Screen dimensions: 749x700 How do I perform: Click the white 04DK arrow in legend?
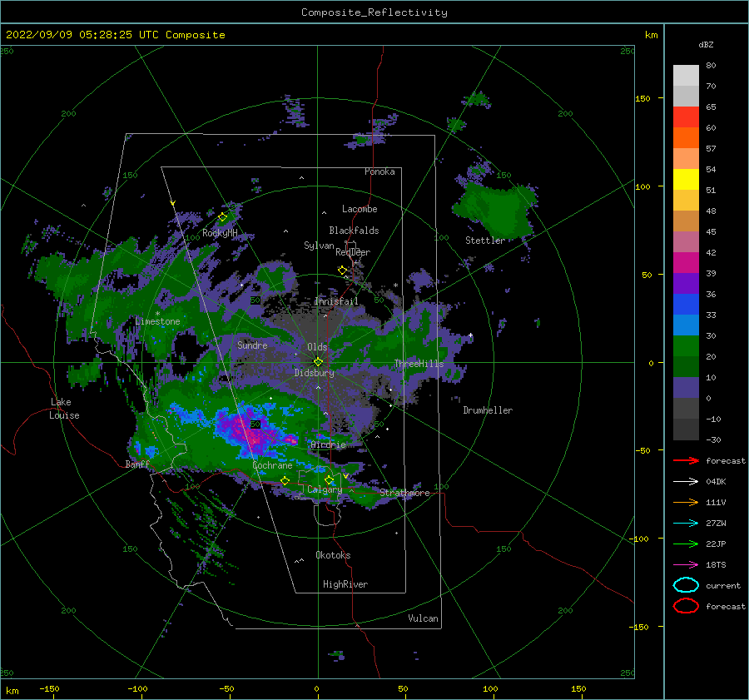coord(686,482)
